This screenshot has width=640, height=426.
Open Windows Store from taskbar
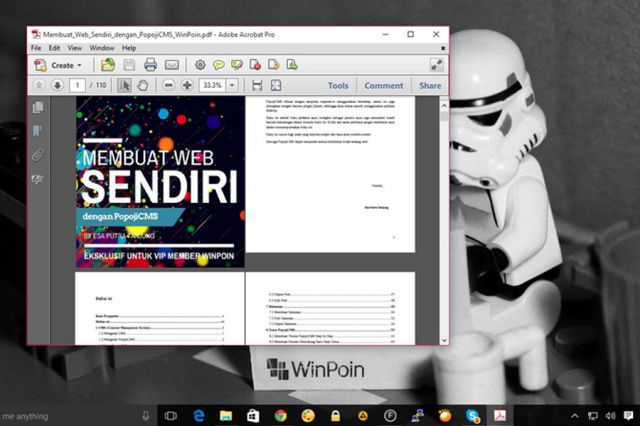click(x=253, y=416)
